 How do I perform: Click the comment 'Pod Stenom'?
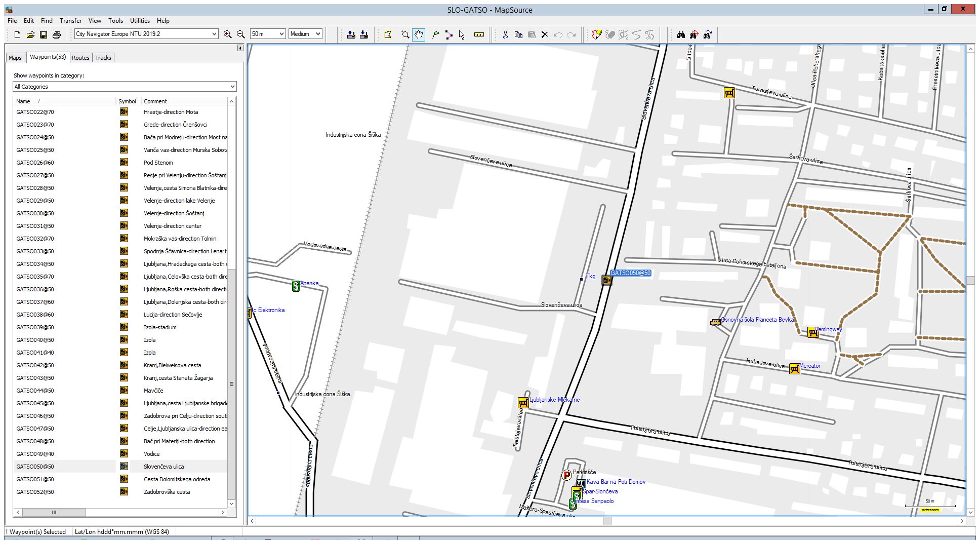click(158, 163)
